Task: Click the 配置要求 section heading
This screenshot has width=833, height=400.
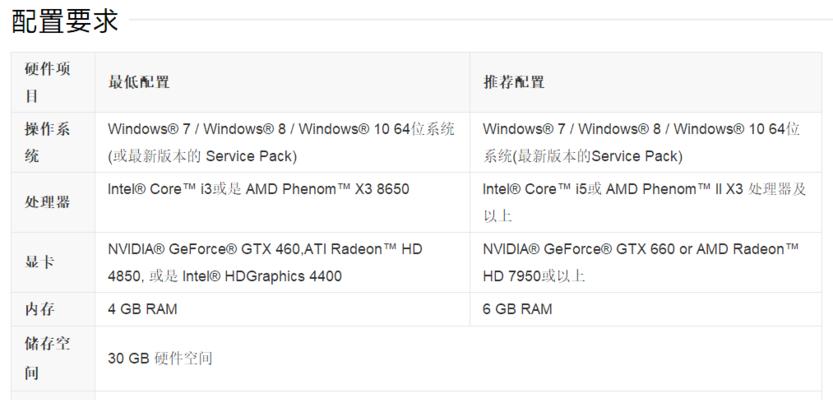Action: click(x=65, y=21)
